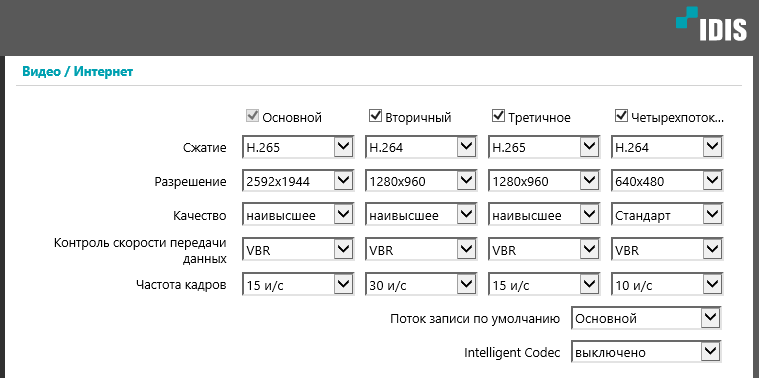Viewport: 759px width, 378px height.
Task: Open VBR bitrate control for Третичное stream
Action: (544, 250)
